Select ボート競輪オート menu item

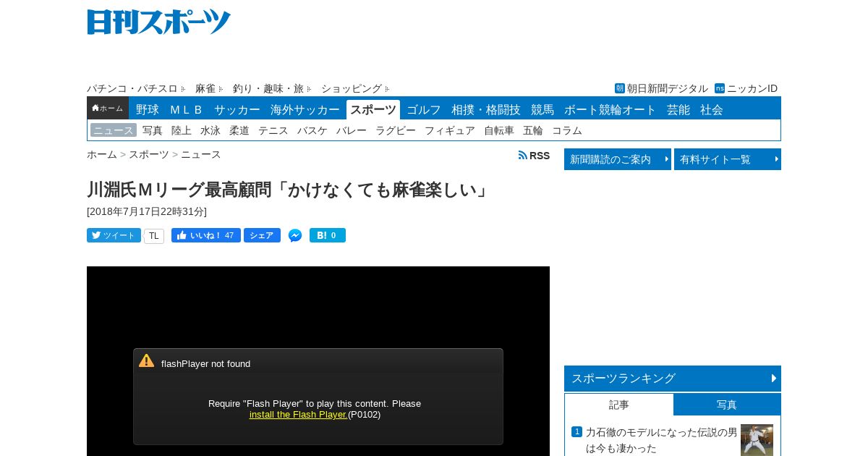[x=610, y=110]
